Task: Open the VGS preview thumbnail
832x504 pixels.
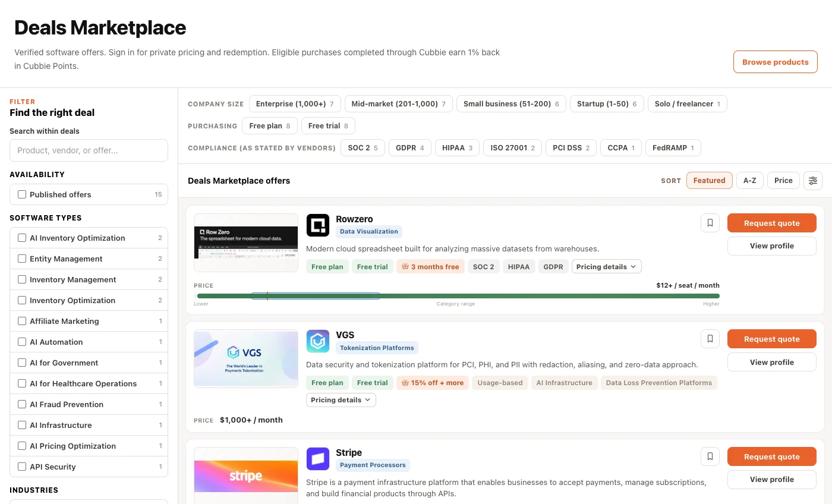Action: pos(246,359)
